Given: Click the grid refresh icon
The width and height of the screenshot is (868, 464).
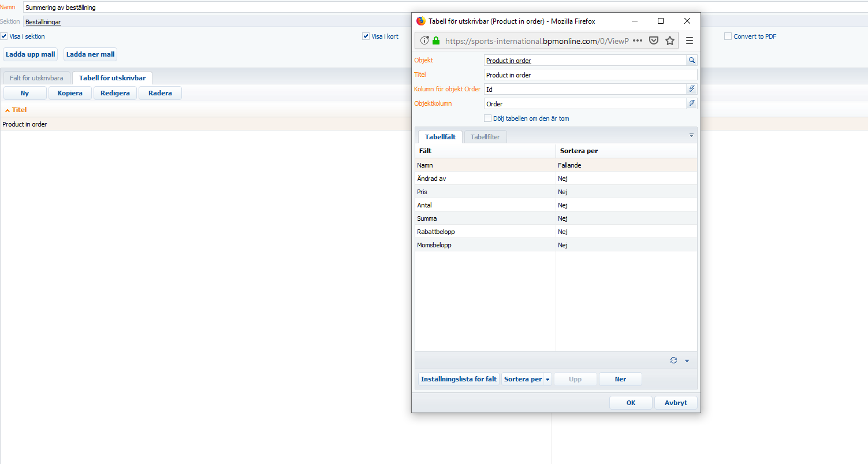Looking at the screenshot, I should click(673, 360).
